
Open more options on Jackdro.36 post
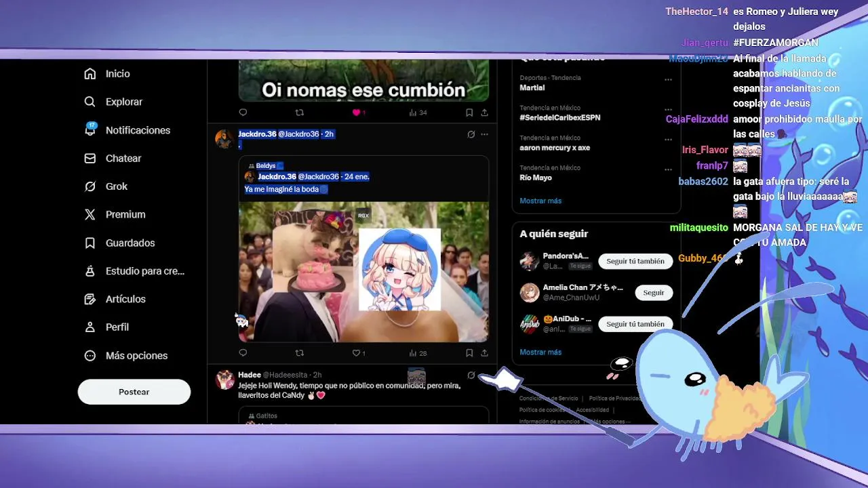coord(484,134)
